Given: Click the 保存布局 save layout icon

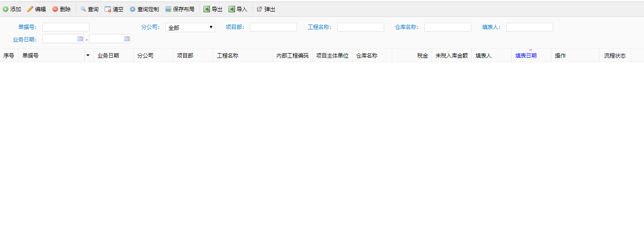Looking at the screenshot, I should 168,9.
